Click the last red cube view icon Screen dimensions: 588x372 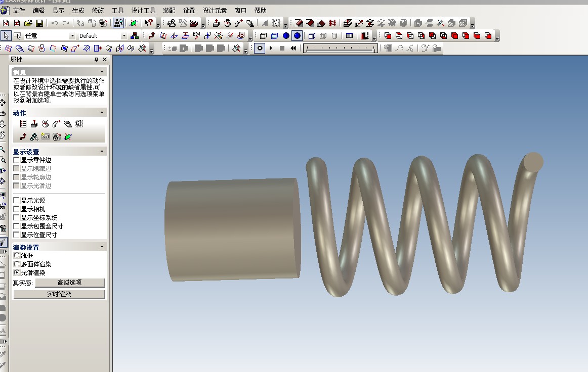[488, 36]
